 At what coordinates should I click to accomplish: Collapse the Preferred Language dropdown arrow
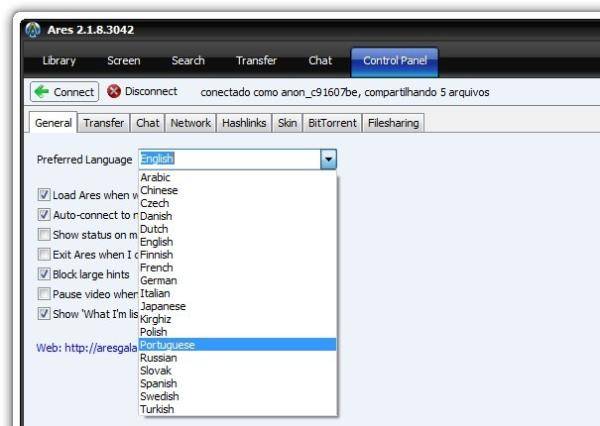(x=328, y=159)
